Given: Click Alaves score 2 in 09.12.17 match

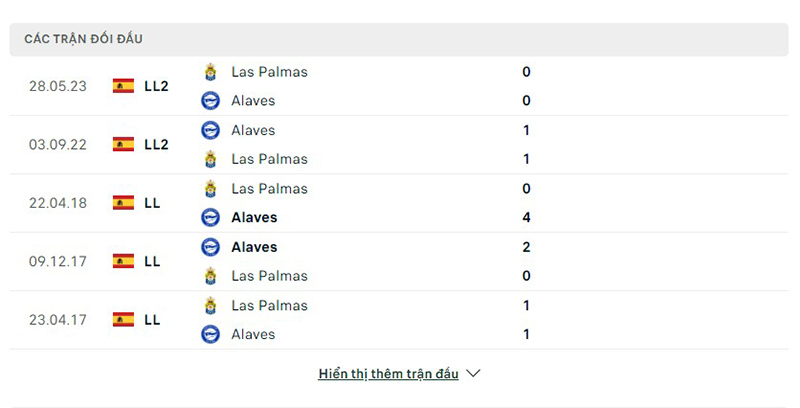Looking at the screenshot, I should [526, 247].
